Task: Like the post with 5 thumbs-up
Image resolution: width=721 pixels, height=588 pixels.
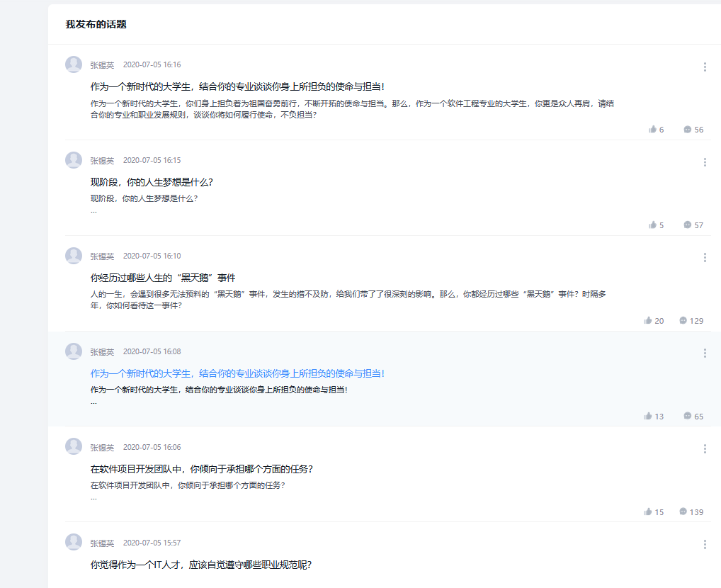Action: [x=652, y=225]
